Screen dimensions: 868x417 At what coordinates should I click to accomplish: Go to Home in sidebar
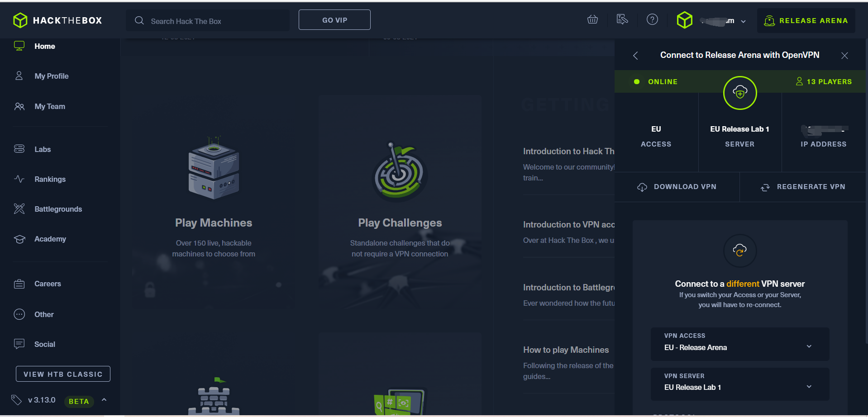(x=45, y=46)
